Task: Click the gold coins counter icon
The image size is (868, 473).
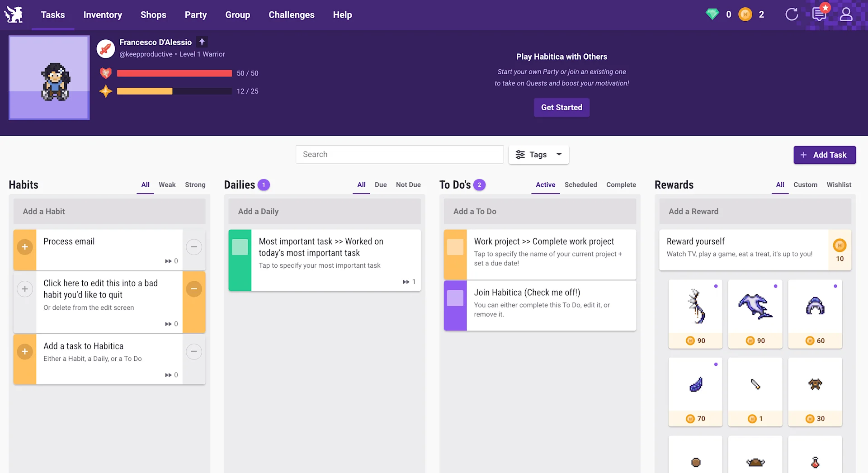Action: 745,14
